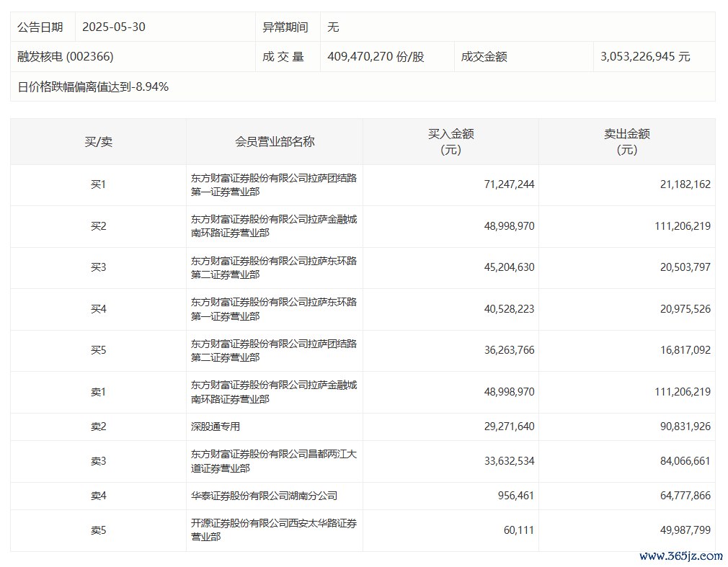This screenshot has width=728, height=567.
Task: Click 拉萨团结路第一证券营业部 broker name
Action: [274, 184]
